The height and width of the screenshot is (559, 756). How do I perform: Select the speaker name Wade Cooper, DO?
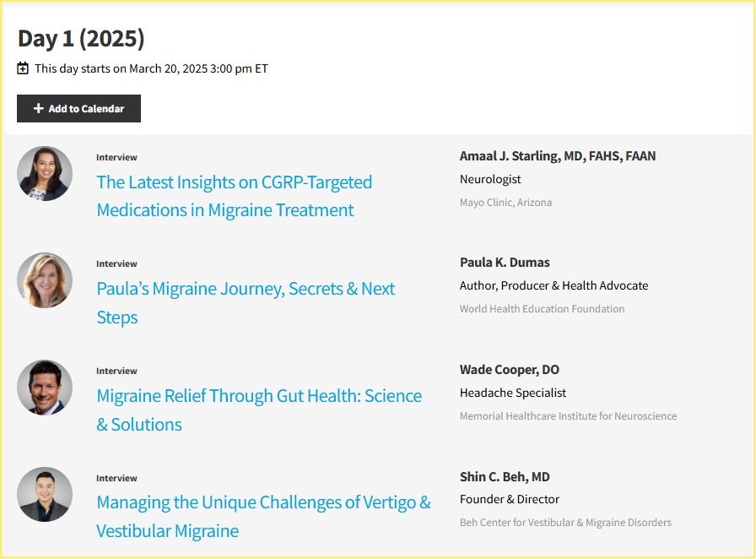(x=509, y=370)
